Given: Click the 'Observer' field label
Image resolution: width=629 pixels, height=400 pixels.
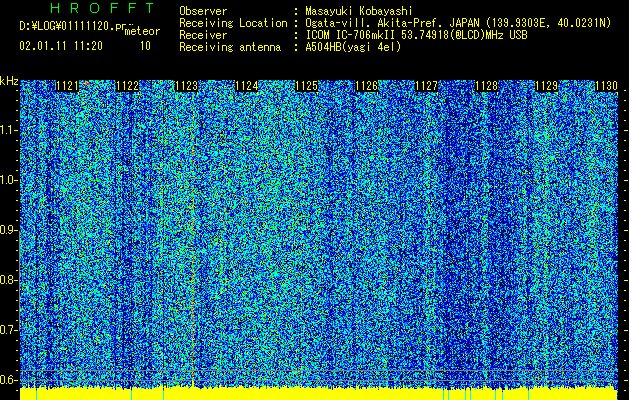Looking at the screenshot, I should click(203, 11).
